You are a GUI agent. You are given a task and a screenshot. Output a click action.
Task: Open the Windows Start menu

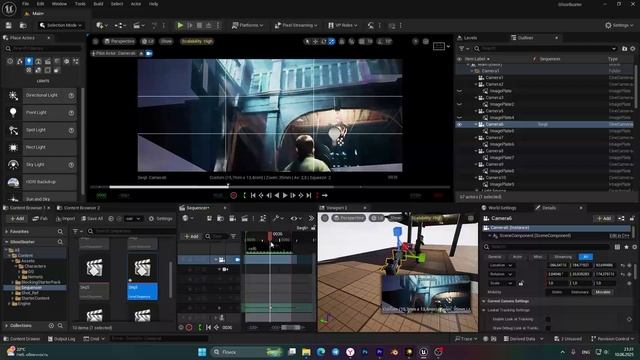tap(202, 352)
